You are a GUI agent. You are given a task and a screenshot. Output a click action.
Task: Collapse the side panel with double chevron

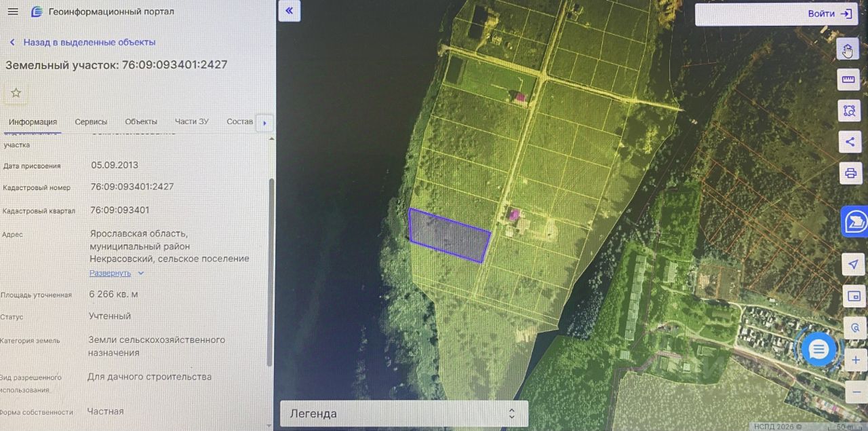[290, 10]
